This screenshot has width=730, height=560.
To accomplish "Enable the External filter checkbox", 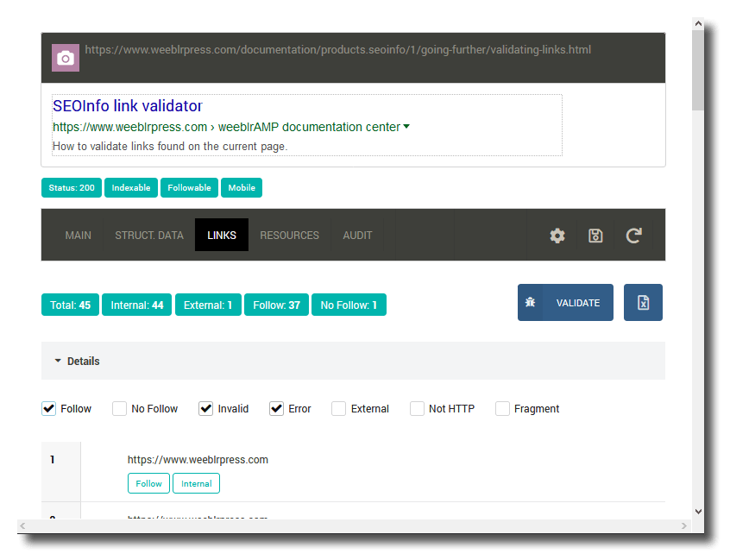I will [339, 409].
